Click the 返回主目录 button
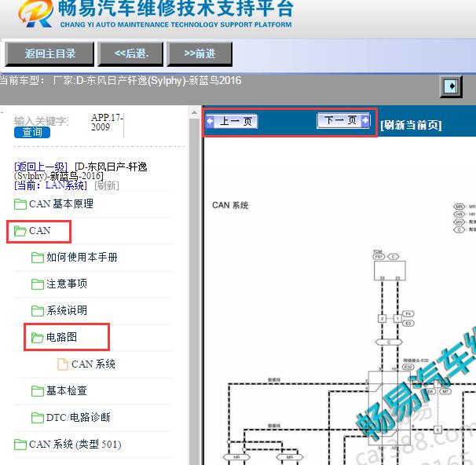The image size is (476, 465). coord(49,53)
